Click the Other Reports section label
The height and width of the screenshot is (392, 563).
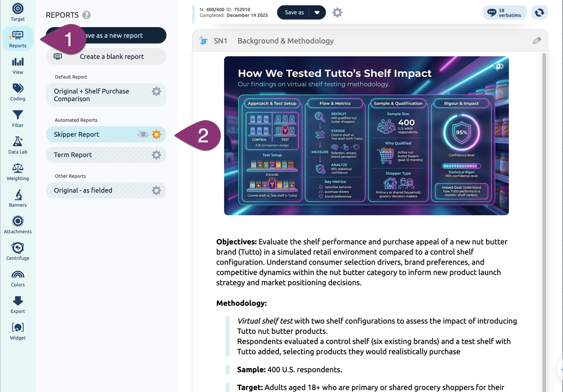point(71,176)
